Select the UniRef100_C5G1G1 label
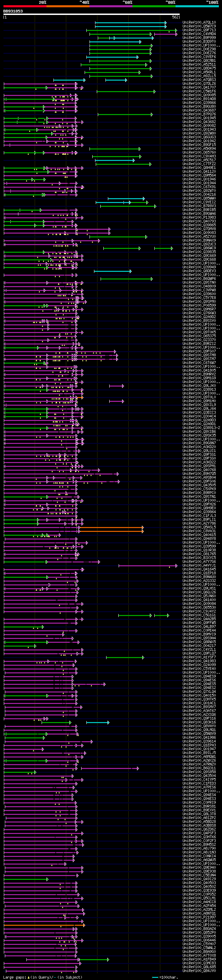 (x=199, y=615)
